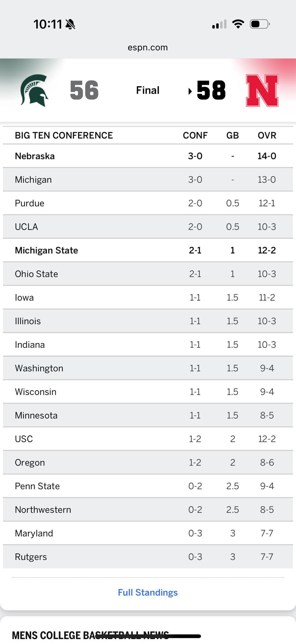Open Michigan State team row
Image resolution: width=296 pixels, height=644 pixels.
(46, 251)
